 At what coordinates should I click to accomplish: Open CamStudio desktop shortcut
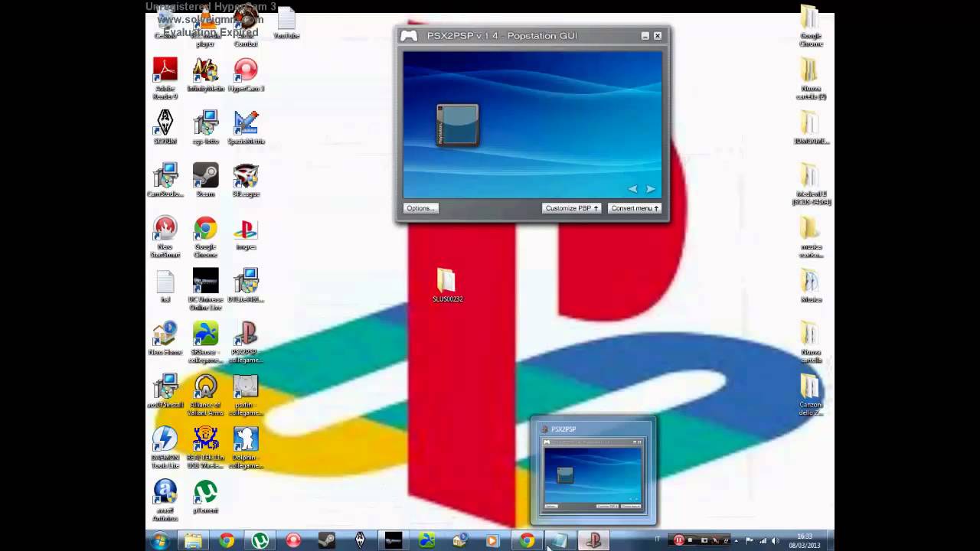(165, 180)
